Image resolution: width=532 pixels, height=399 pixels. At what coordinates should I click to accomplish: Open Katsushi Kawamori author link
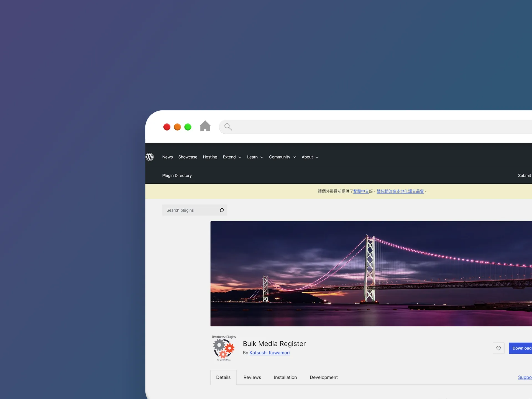(270, 353)
